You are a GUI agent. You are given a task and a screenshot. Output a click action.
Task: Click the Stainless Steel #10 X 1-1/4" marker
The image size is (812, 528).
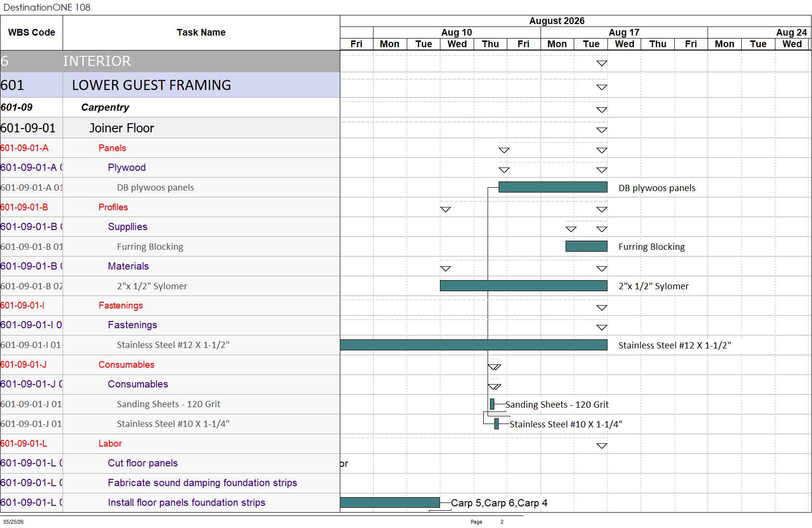pyautogui.click(x=496, y=424)
